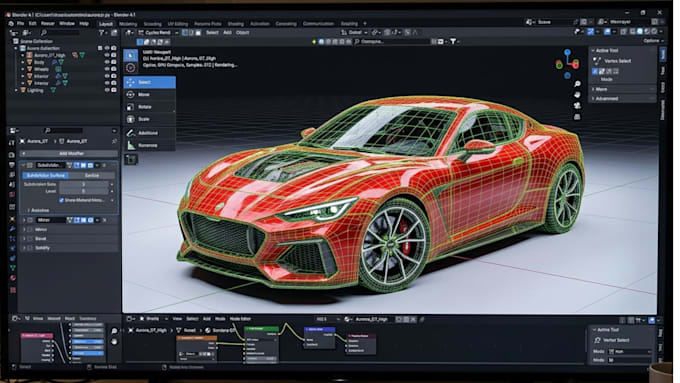Click the new collection icon in outliner header
This screenshot has width=680, height=383.
[114, 33]
